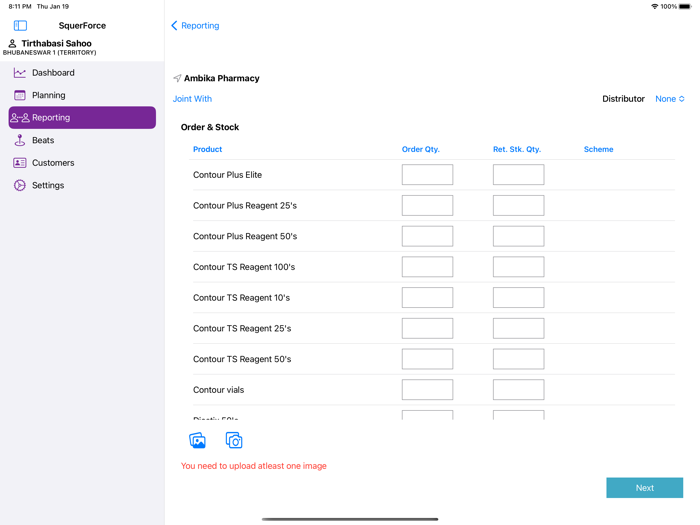Focus Ret. Stk. Qty field for Contour vials

518,390
